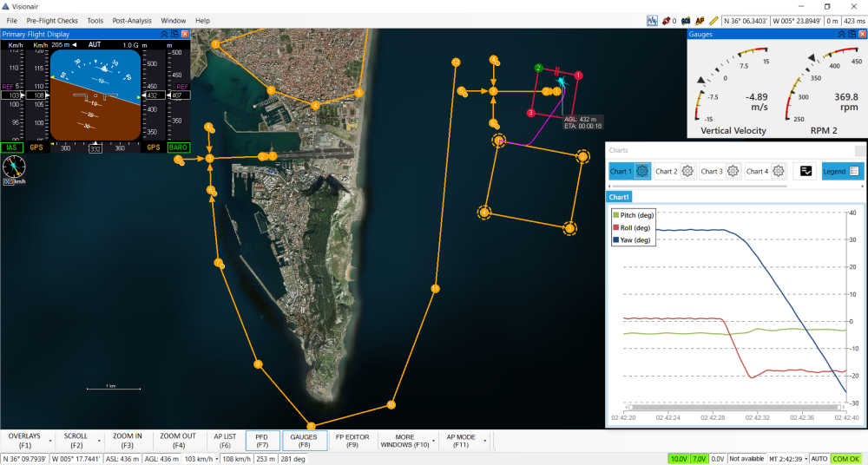
Task: Open Chart 1 settings gear
Action: click(642, 172)
